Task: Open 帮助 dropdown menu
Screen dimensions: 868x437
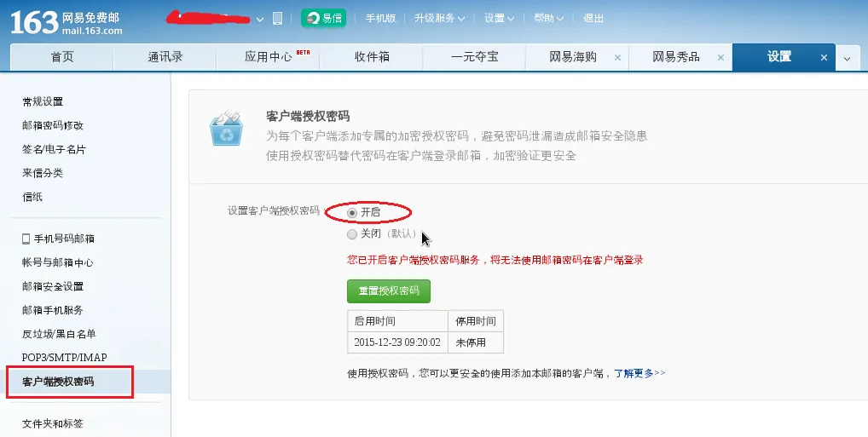Action: [x=548, y=18]
